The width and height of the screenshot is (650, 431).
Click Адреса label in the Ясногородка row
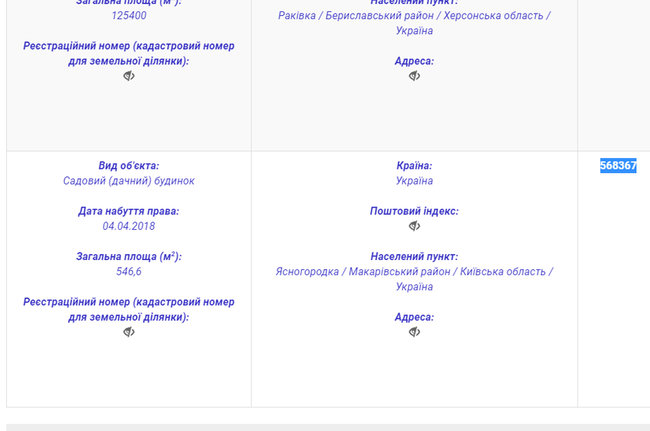pos(414,317)
